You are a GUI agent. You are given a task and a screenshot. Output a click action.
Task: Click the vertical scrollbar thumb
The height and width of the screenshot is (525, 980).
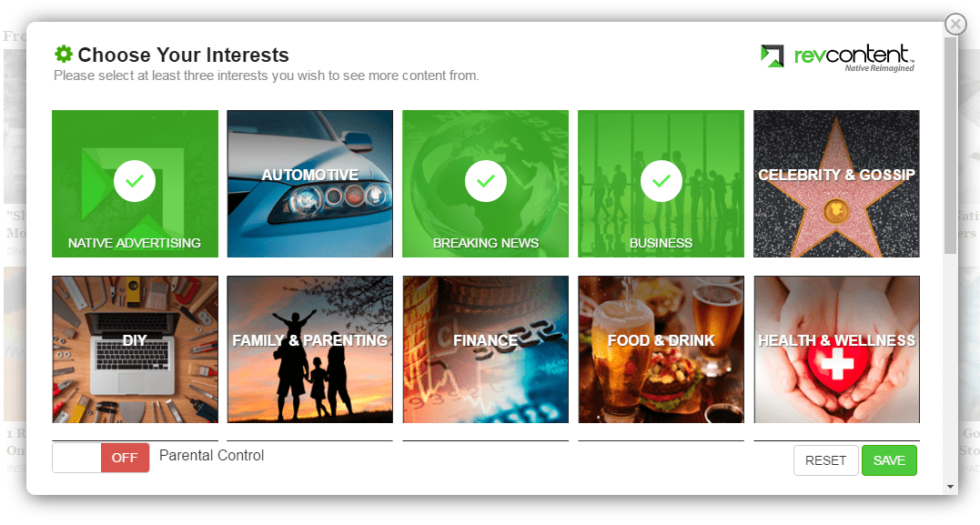[951, 145]
